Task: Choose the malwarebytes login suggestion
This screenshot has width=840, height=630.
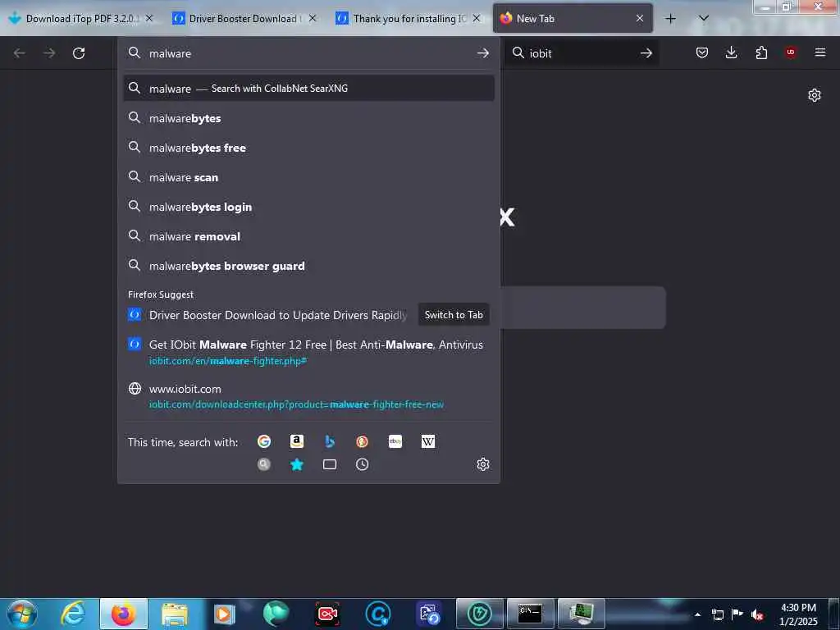Action: (308, 207)
